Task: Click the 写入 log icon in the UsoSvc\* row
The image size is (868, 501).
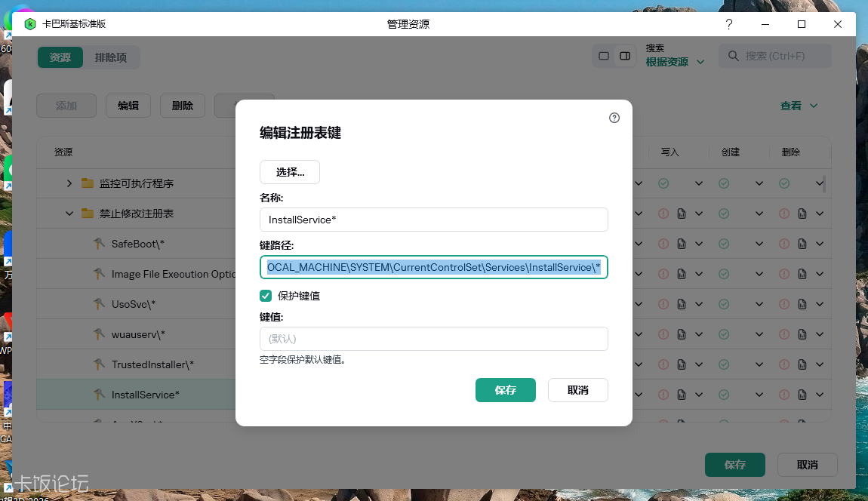Action: (x=682, y=304)
